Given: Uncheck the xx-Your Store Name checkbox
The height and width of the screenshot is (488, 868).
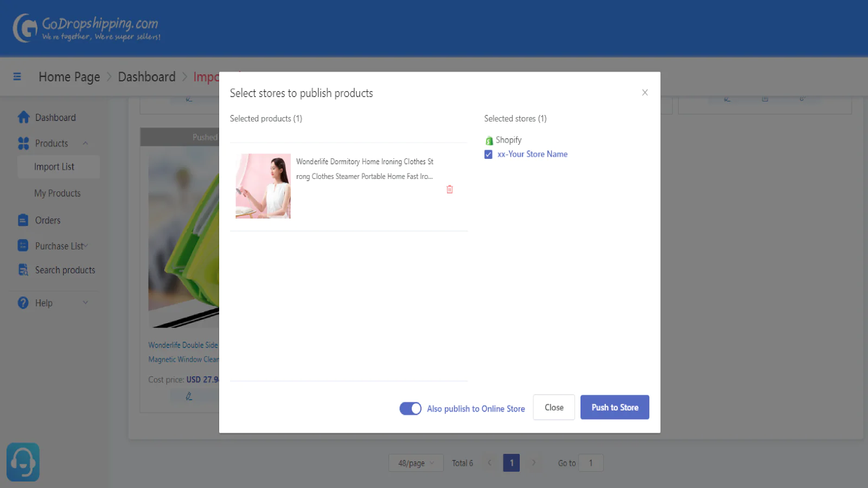Looking at the screenshot, I should tap(488, 155).
